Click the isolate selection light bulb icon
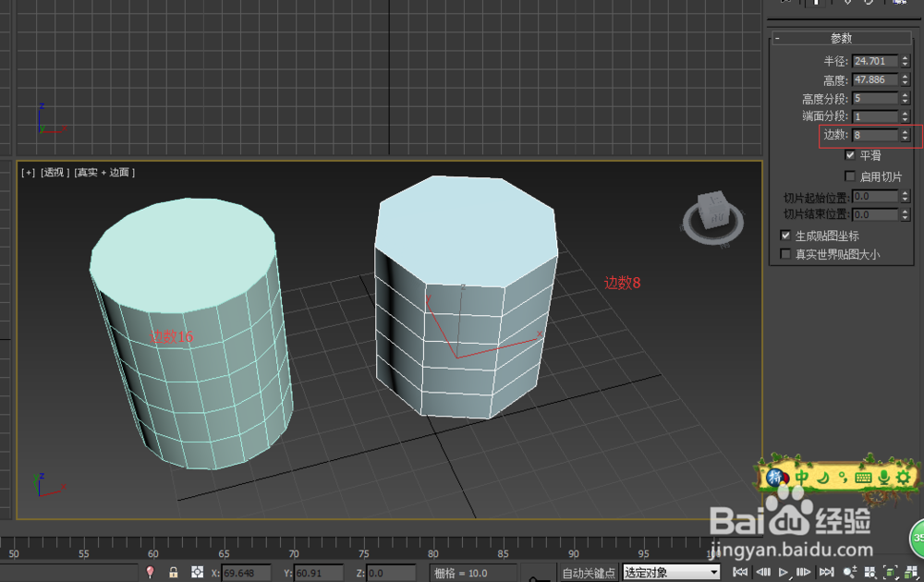 tap(151, 572)
